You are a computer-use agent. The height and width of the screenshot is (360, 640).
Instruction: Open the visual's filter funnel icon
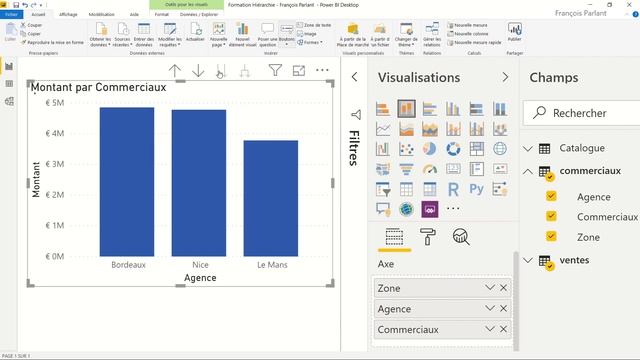click(276, 71)
